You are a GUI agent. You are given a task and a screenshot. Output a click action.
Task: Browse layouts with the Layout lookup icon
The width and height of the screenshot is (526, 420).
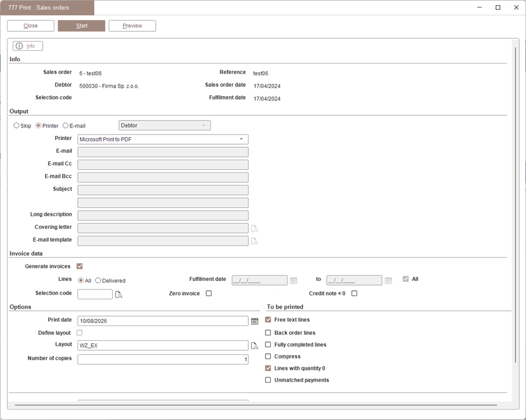(x=255, y=346)
